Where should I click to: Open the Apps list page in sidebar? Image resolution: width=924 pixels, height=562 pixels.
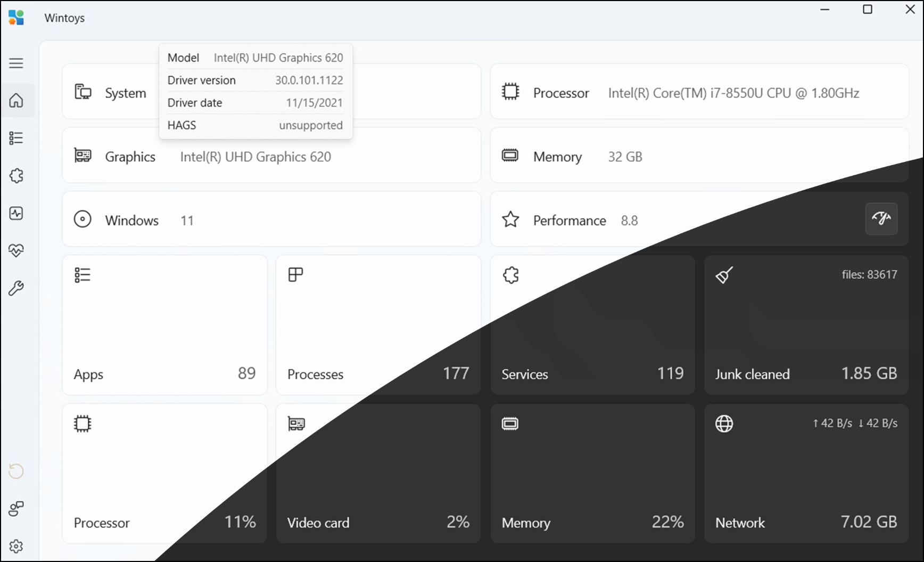[16, 138]
